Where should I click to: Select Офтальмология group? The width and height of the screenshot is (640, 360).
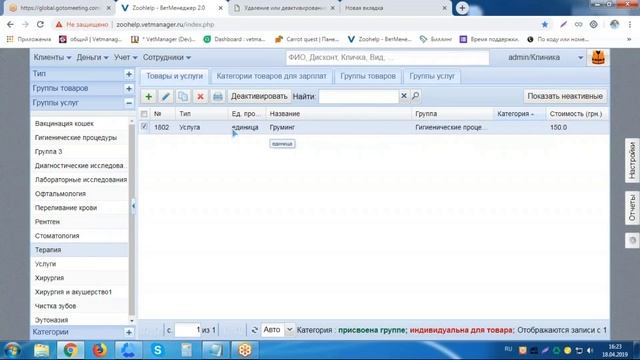pyautogui.click(x=80, y=193)
